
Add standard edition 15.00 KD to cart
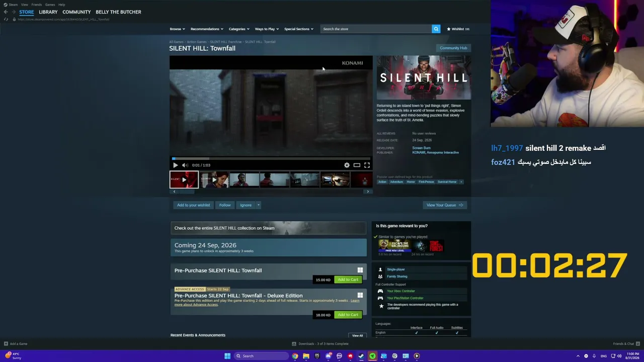[x=348, y=280]
